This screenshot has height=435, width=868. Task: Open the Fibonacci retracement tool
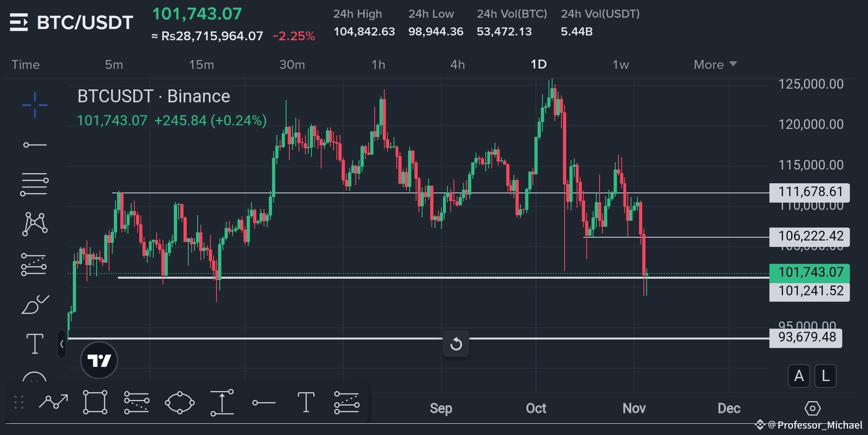[35, 184]
